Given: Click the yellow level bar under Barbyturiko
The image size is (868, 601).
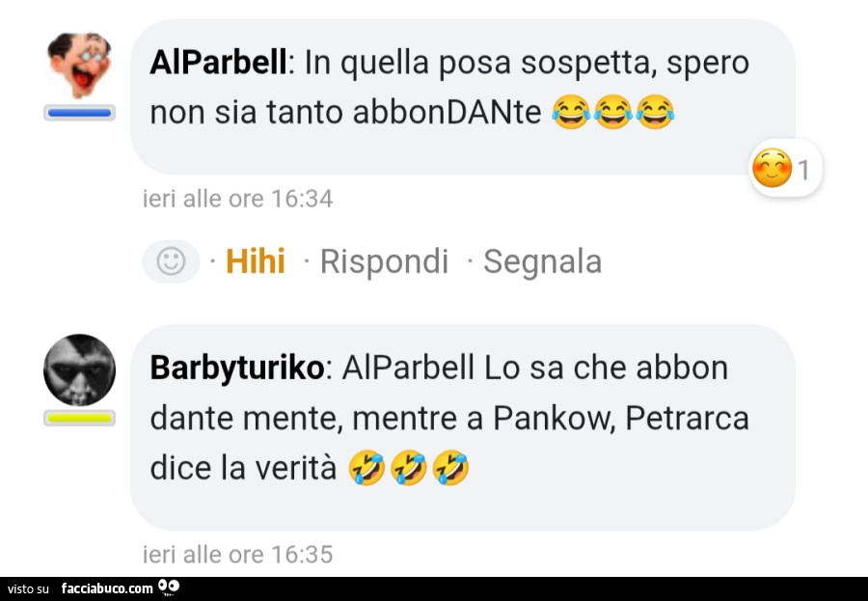Looking at the screenshot, I should pyautogui.click(x=80, y=419).
